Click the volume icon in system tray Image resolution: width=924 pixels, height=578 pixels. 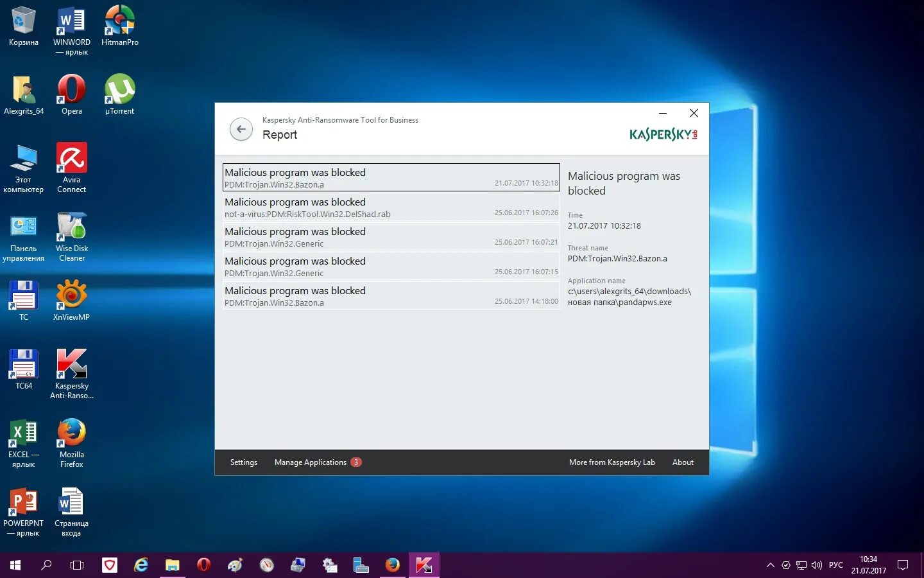click(817, 565)
